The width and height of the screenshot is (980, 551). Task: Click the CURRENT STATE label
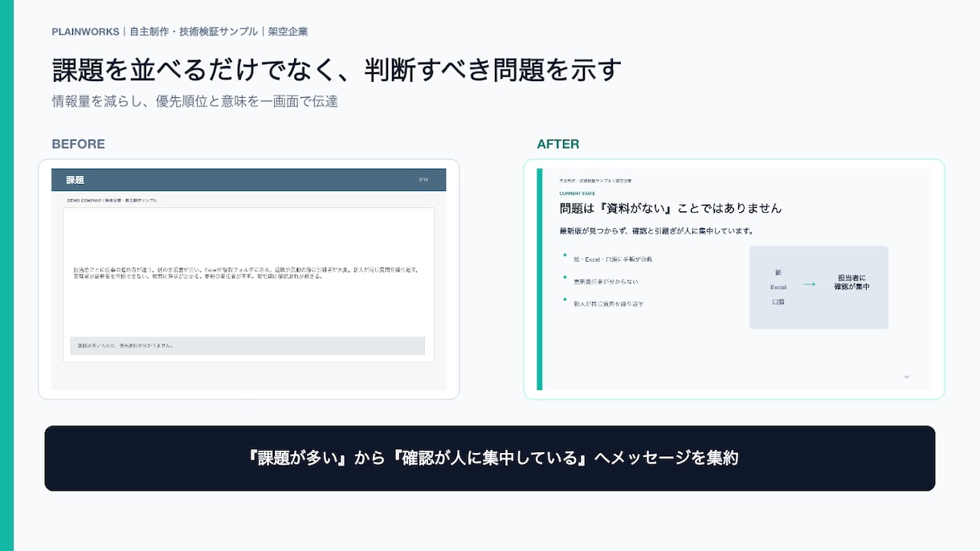point(578,194)
